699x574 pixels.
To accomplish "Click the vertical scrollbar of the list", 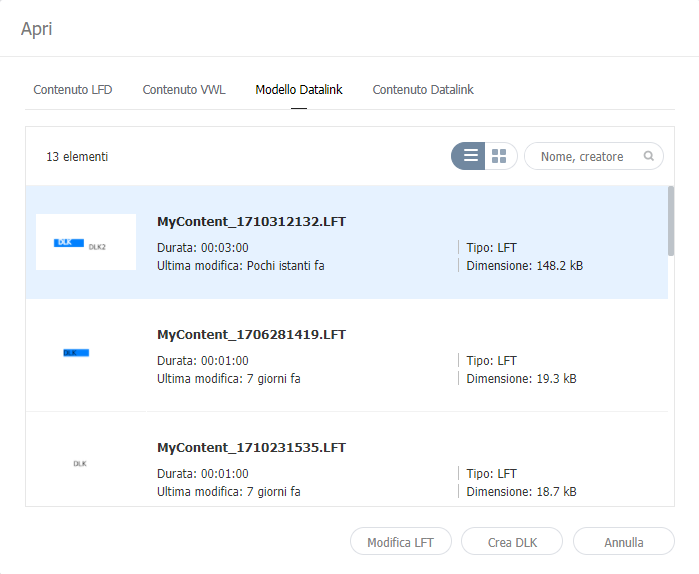I will 671,220.
